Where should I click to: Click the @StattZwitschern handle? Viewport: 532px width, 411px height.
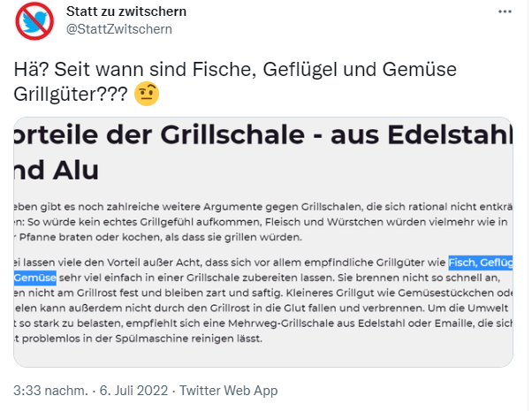(x=119, y=28)
